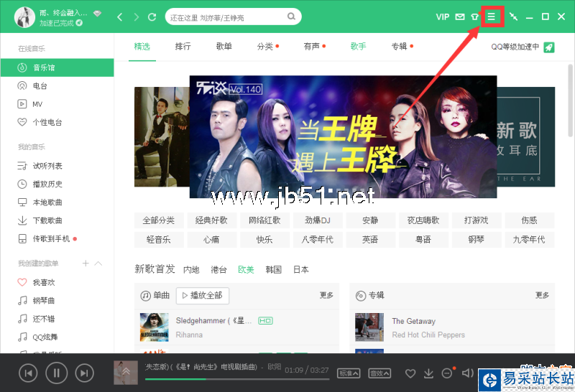This screenshot has width=575, height=392.
Task: Switch to the 专辑 tab
Action: pyautogui.click(x=399, y=47)
